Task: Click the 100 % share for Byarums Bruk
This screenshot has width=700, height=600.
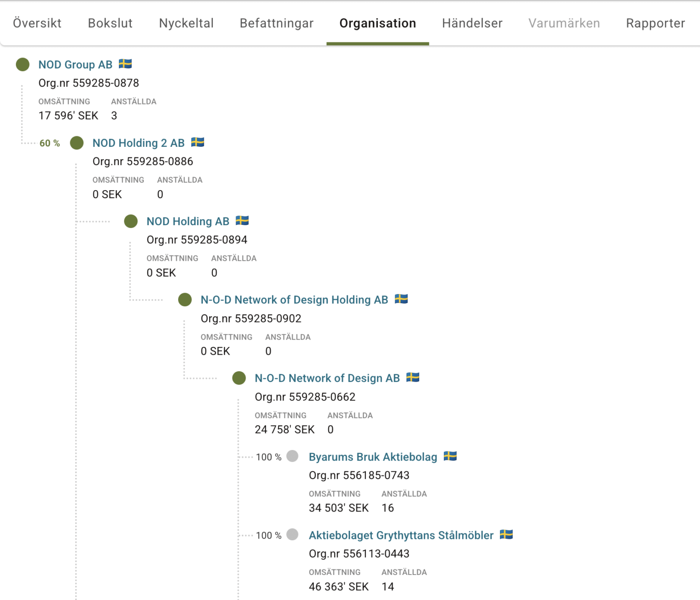Action: point(269,457)
